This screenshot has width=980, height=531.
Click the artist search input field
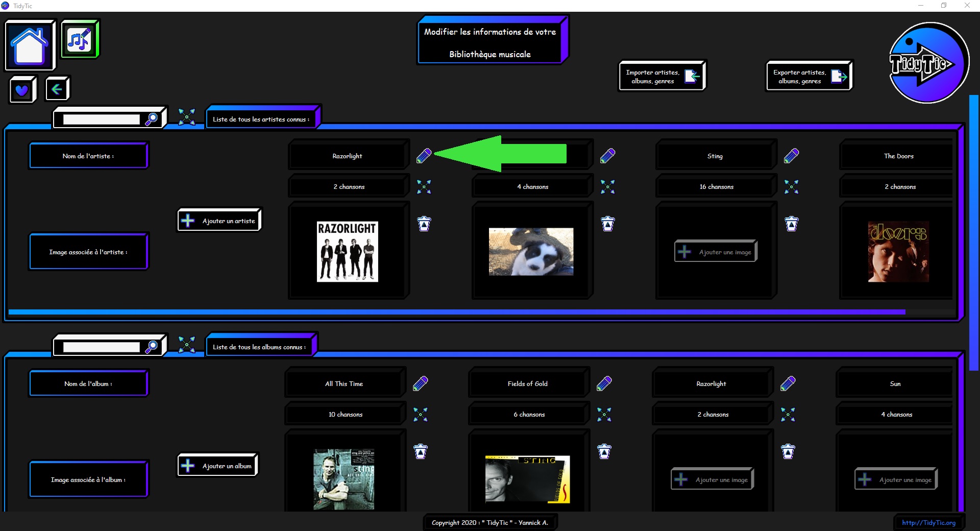[101, 119]
